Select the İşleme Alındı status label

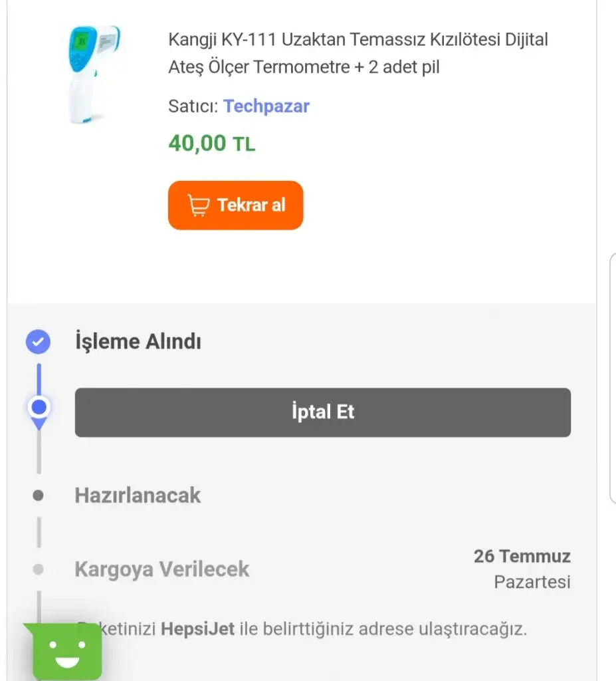tap(138, 342)
